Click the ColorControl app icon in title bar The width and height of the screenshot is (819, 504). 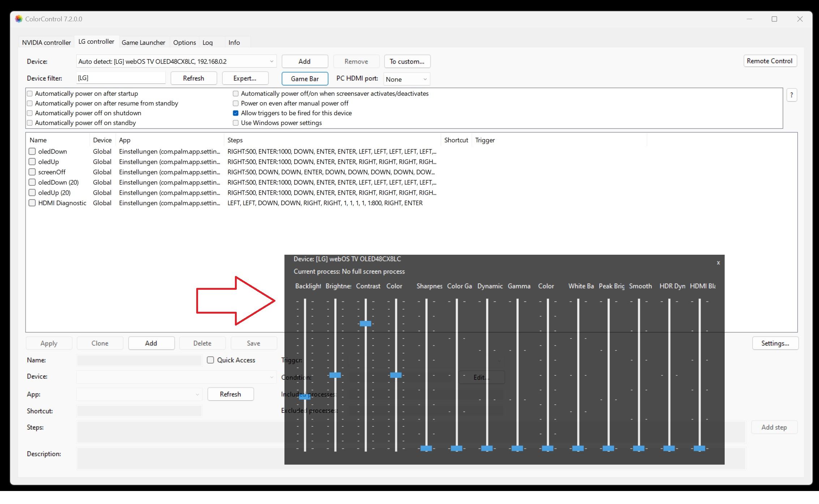point(19,19)
